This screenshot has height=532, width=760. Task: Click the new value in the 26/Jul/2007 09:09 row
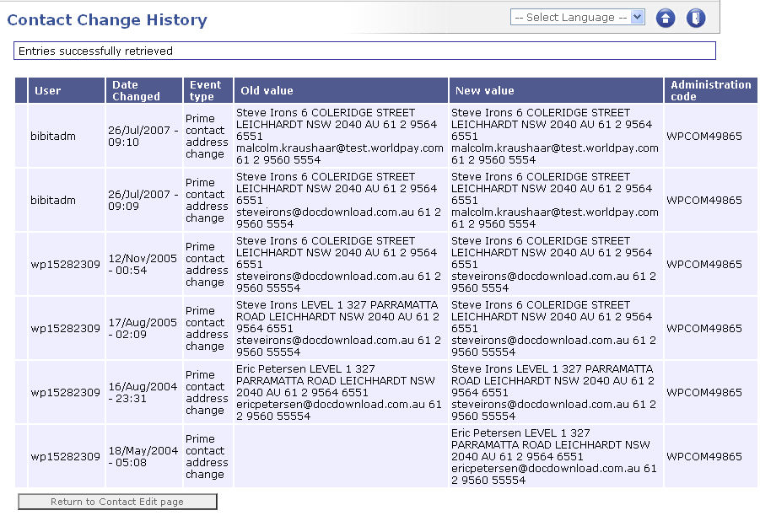(x=555, y=200)
